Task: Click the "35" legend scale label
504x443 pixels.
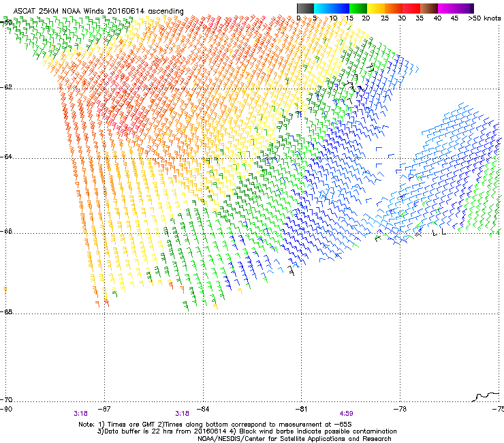Action: click(420, 18)
